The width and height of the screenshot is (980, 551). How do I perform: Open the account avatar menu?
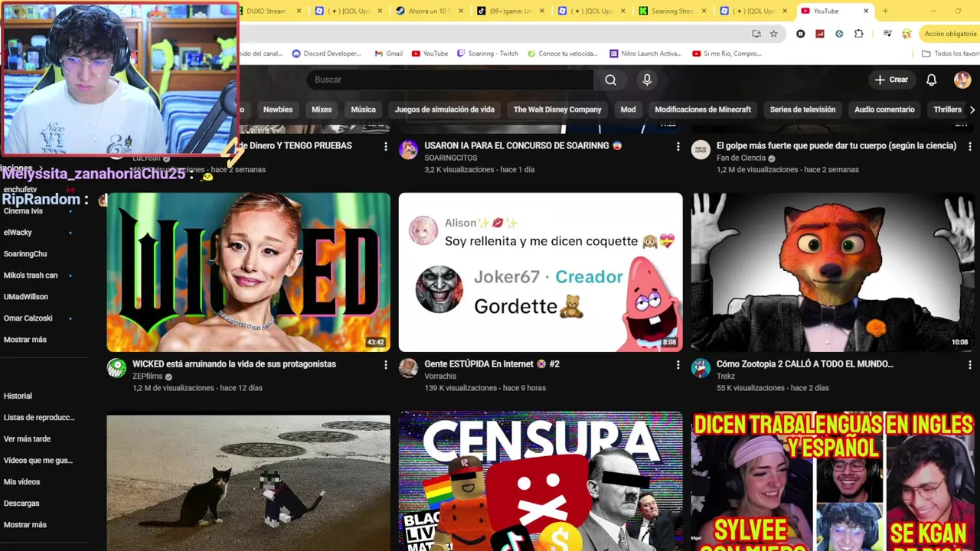click(x=962, y=80)
